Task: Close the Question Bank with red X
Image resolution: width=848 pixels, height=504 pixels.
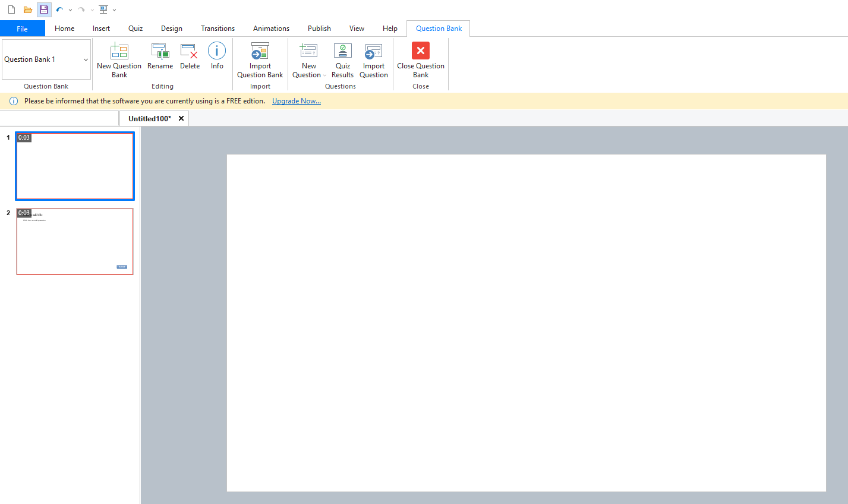Action: [421, 51]
